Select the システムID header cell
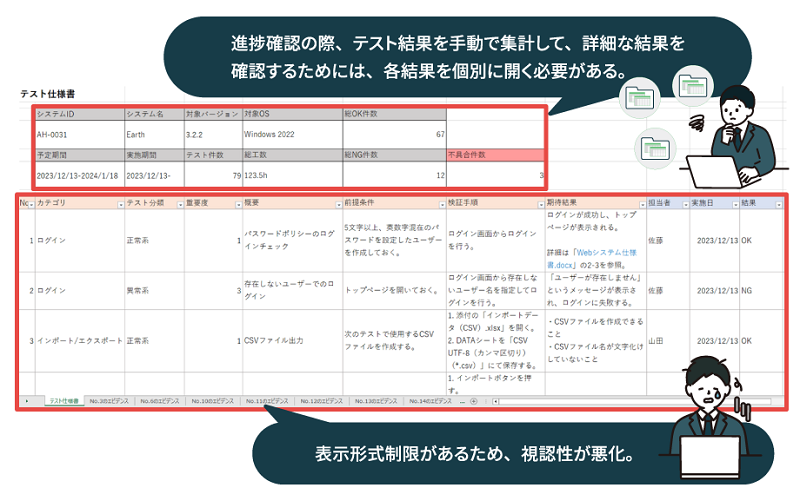Image resolution: width=800 pixels, height=501 pixels. tap(80, 114)
